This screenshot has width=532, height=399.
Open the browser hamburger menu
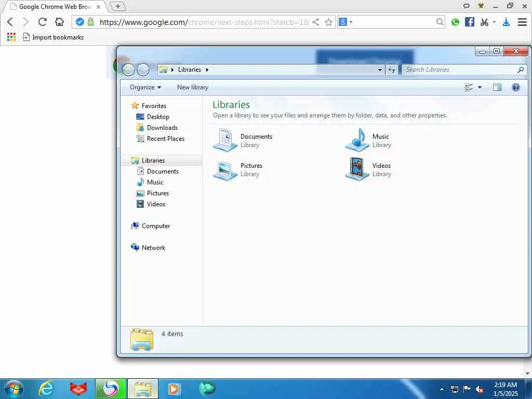click(x=522, y=22)
